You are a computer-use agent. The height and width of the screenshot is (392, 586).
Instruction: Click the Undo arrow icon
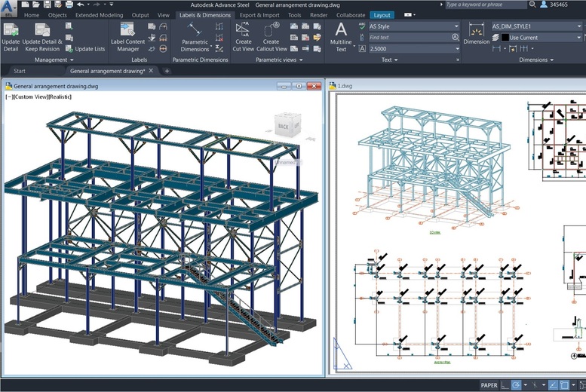[x=81, y=5]
